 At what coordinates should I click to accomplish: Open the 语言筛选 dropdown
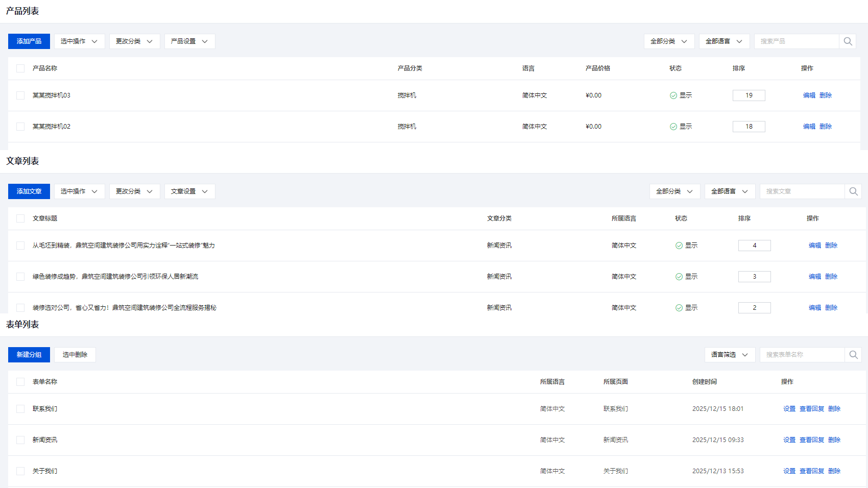[730, 355]
